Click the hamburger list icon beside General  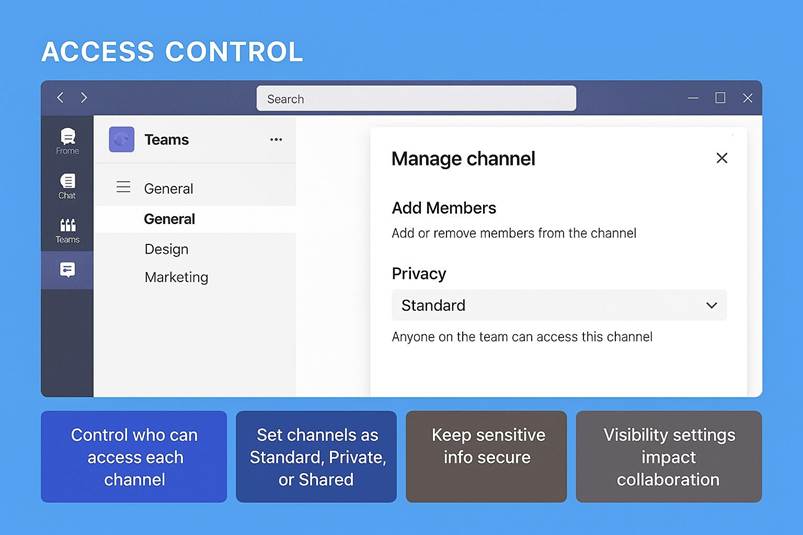pyautogui.click(x=124, y=187)
